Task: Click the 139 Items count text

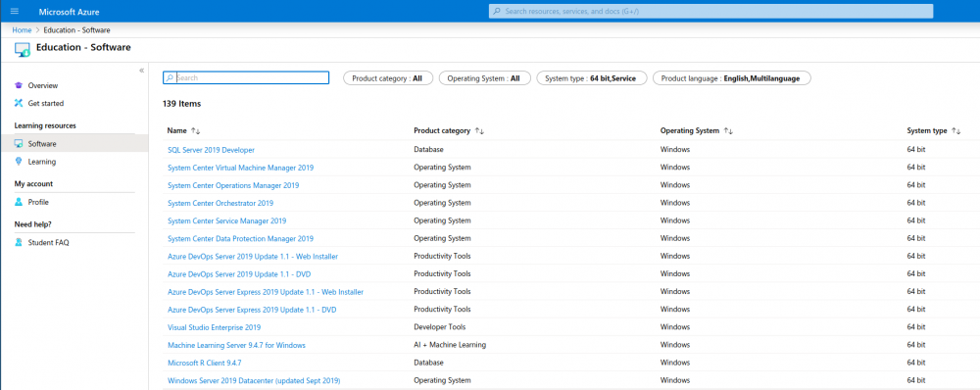Action: (182, 104)
